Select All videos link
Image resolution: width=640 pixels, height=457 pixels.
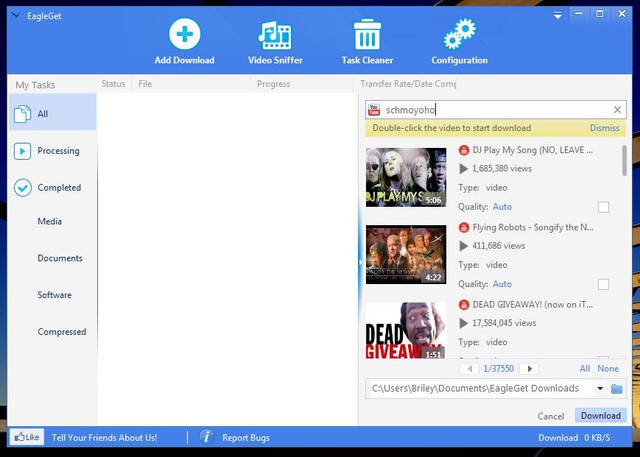[x=584, y=368]
